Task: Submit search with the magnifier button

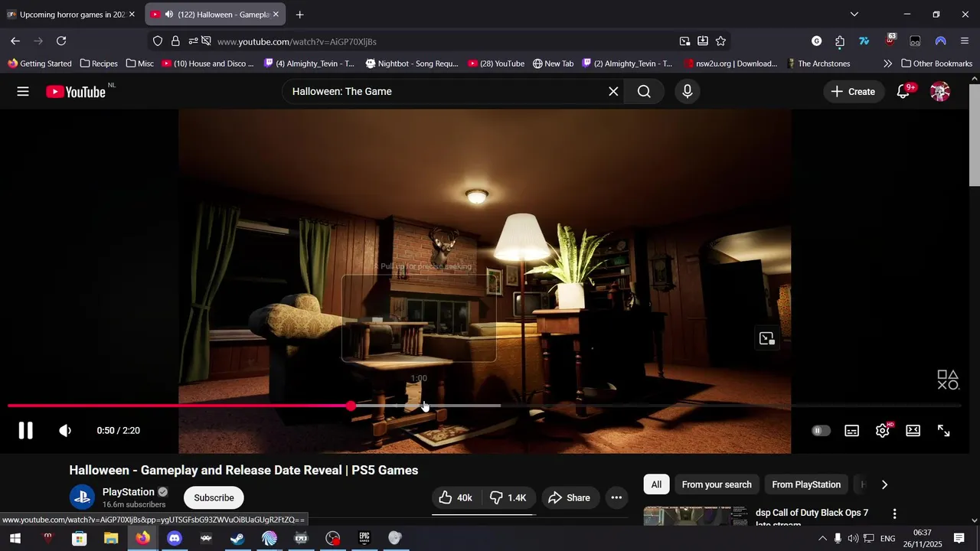Action: click(x=644, y=92)
